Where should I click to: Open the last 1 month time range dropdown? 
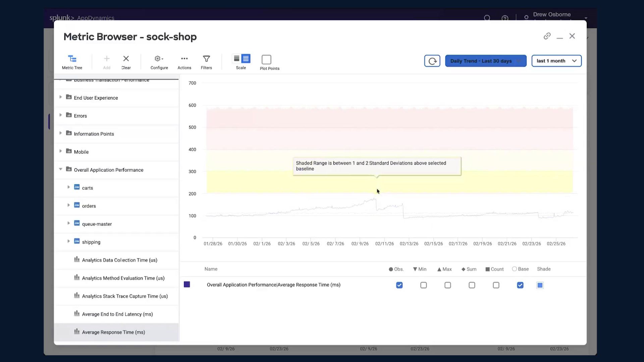click(556, 61)
